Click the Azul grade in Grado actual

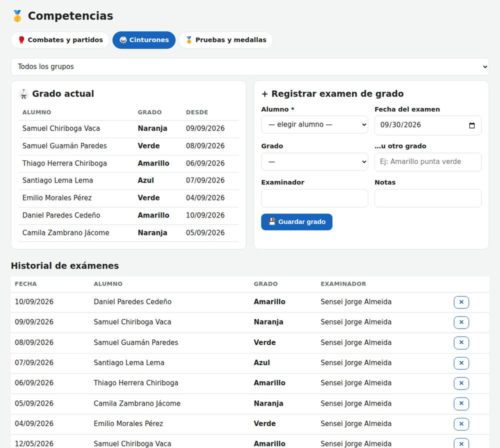click(145, 180)
